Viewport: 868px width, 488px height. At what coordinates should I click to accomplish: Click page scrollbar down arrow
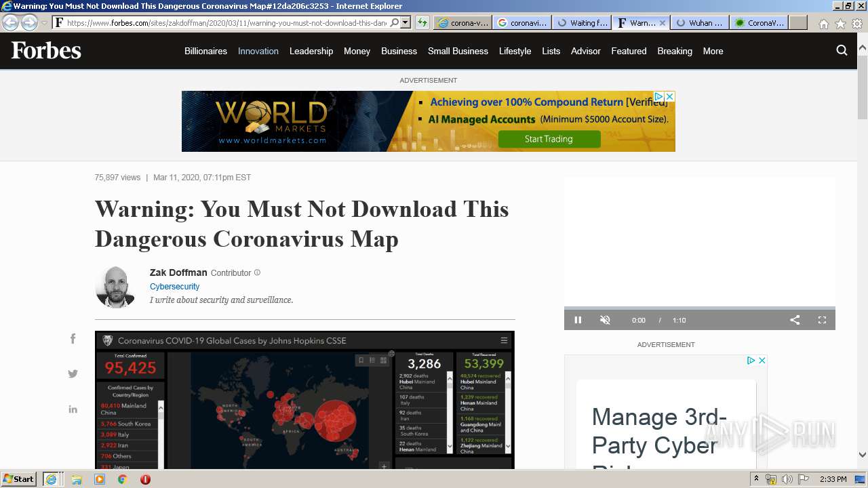862,455
